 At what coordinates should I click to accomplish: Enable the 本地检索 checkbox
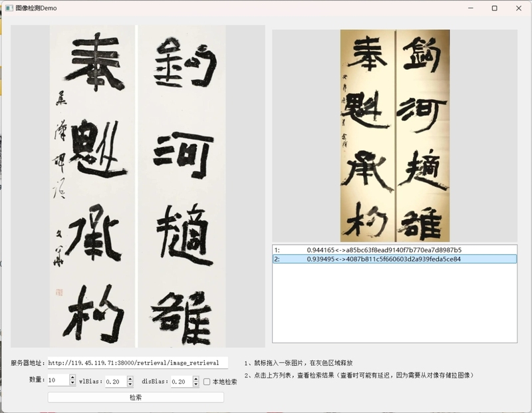pos(207,382)
